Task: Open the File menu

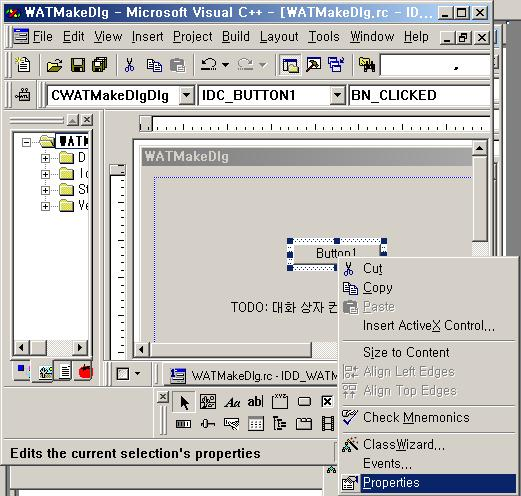Action: pos(42,36)
